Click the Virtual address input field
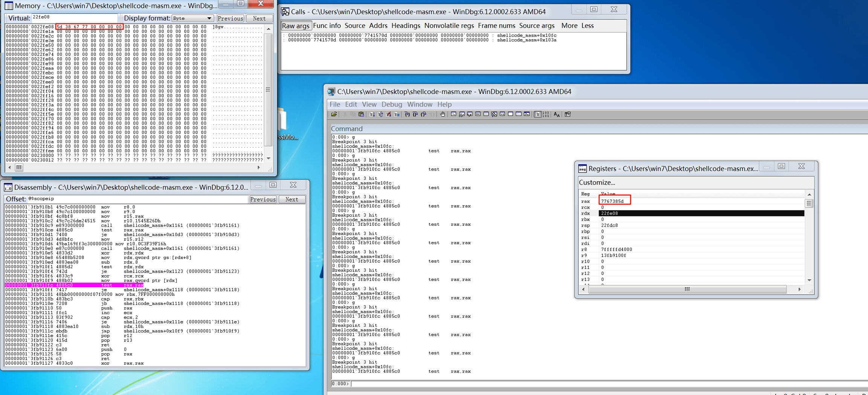 74,18
